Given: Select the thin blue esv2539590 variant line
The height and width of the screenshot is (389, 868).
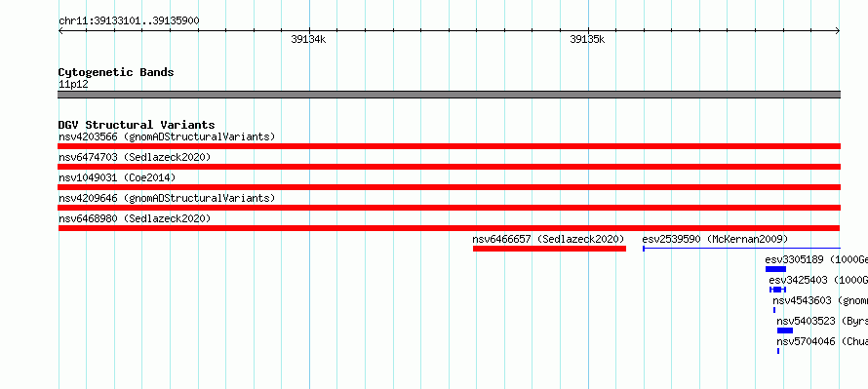Looking at the screenshot, I should (x=741, y=249).
